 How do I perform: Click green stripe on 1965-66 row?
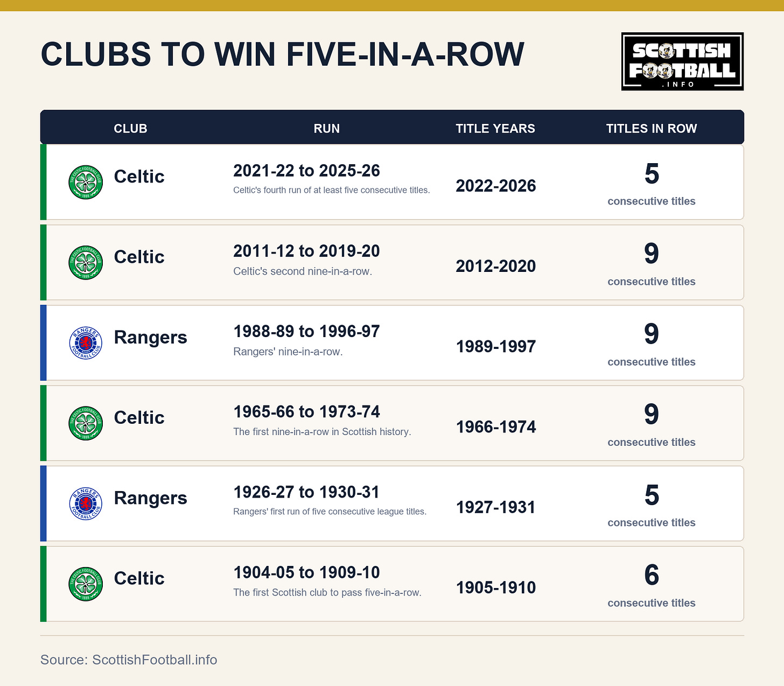tap(43, 423)
